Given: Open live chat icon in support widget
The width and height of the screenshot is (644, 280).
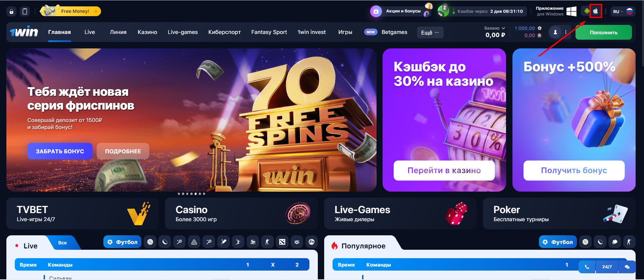Looking at the screenshot, I should coord(627,267).
